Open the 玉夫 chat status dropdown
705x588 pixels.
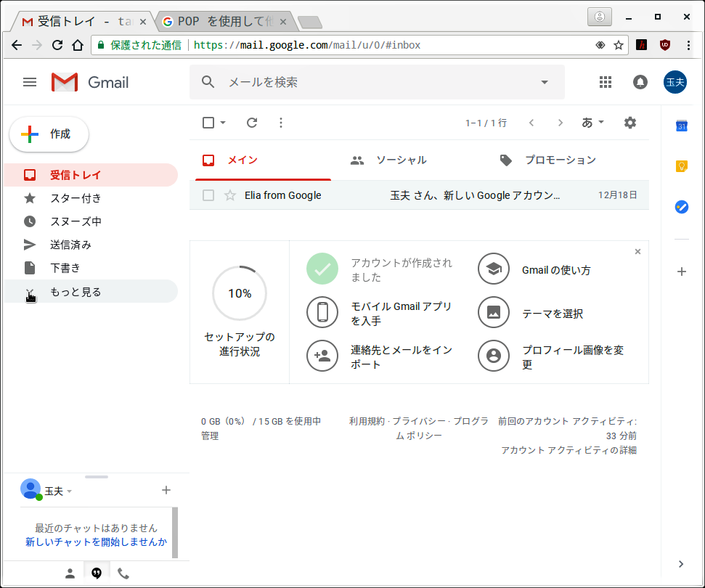(x=69, y=491)
